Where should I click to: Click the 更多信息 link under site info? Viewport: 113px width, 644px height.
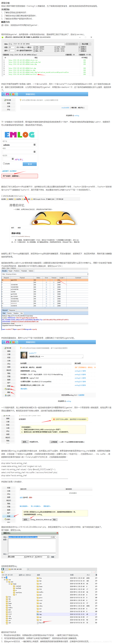[24, 389]
